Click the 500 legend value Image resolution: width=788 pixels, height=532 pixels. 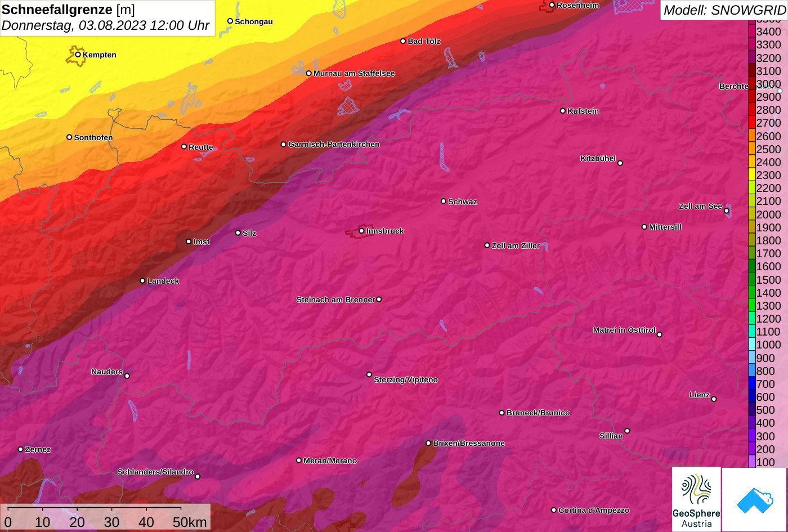765,410
